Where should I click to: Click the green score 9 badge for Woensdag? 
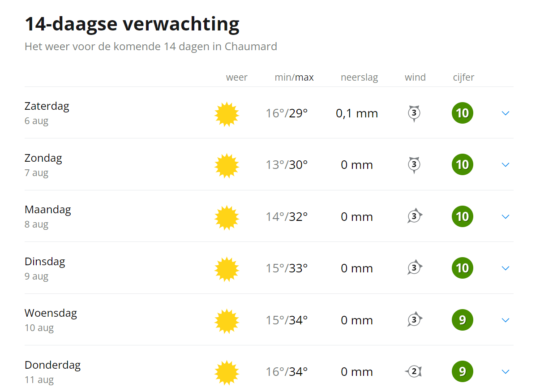click(x=463, y=320)
